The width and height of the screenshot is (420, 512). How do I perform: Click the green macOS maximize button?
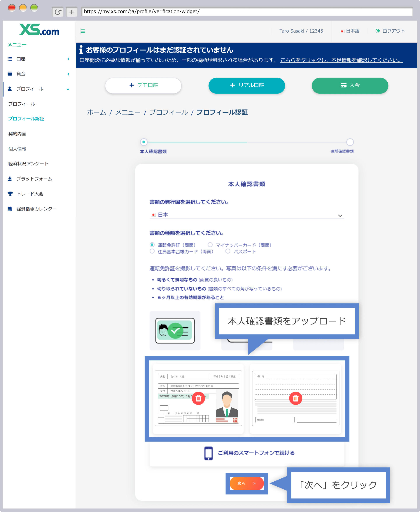(x=34, y=8)
